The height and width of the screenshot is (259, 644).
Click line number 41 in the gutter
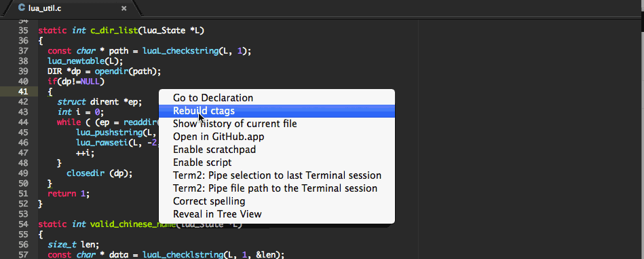(23, 91)
